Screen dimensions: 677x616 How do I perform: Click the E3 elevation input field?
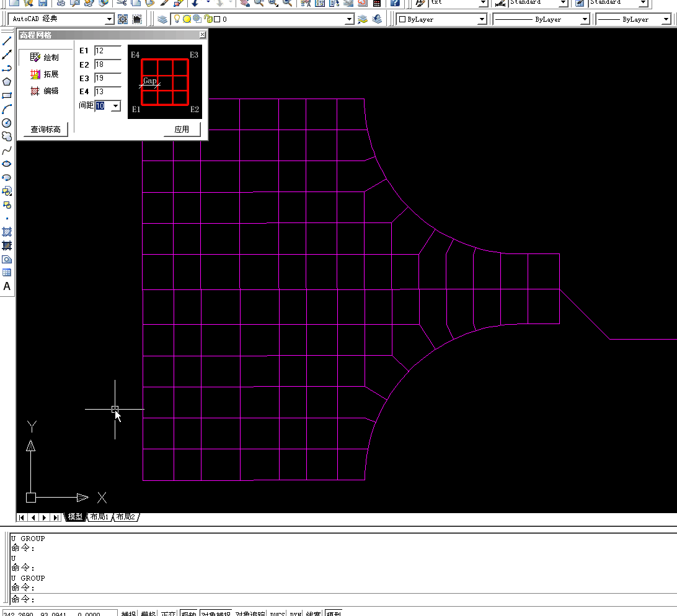107,78
